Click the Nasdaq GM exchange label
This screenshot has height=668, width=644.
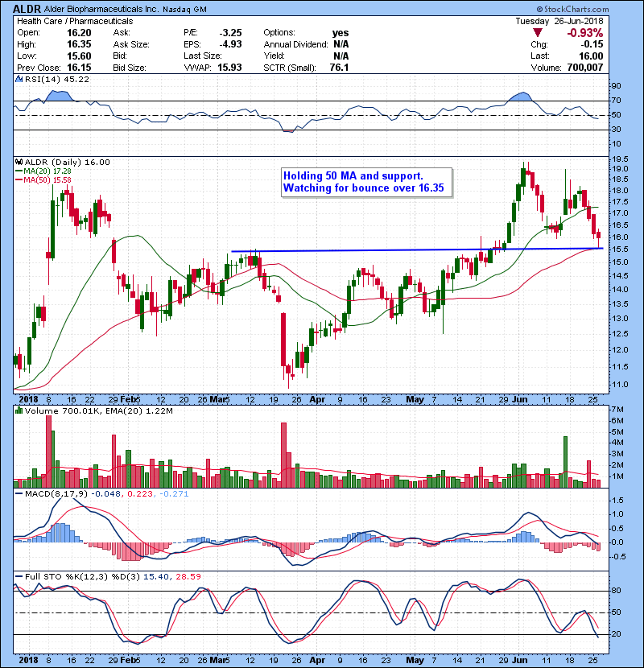184,10
